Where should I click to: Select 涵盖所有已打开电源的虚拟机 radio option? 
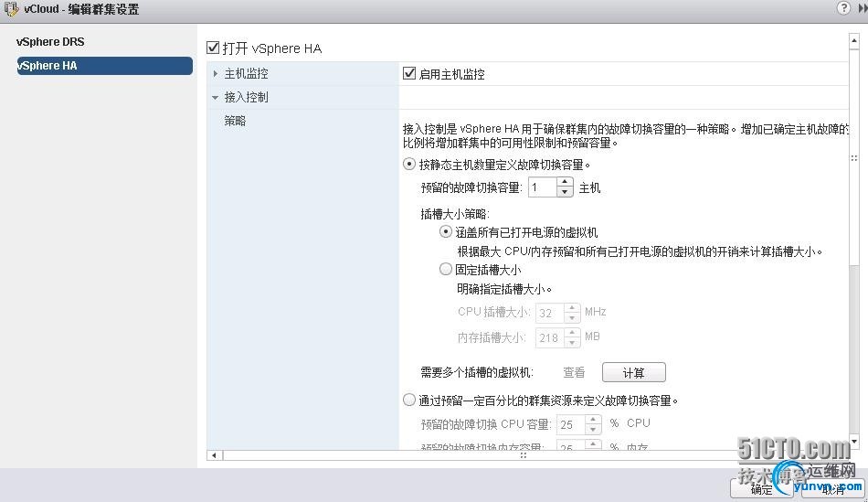pyautogui.click(x=446, y=231)
